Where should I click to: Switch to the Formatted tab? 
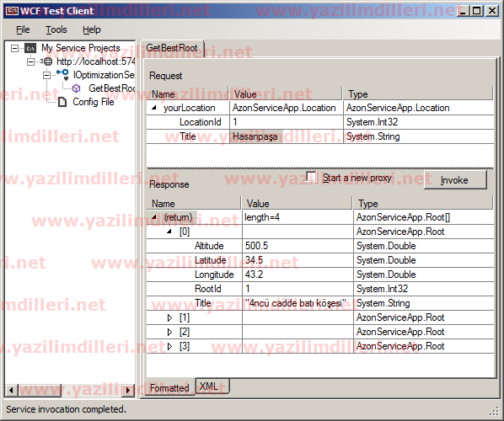pos(169,387)
